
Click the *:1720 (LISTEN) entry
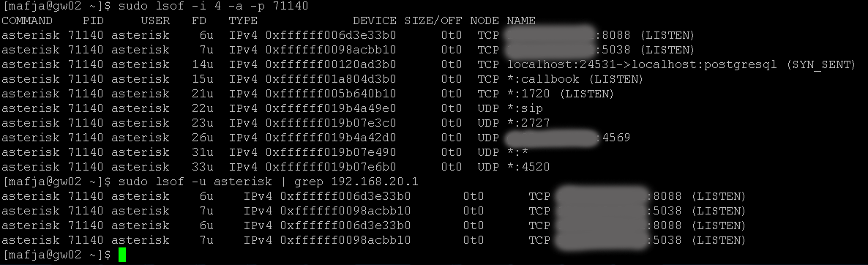[560, 94]
